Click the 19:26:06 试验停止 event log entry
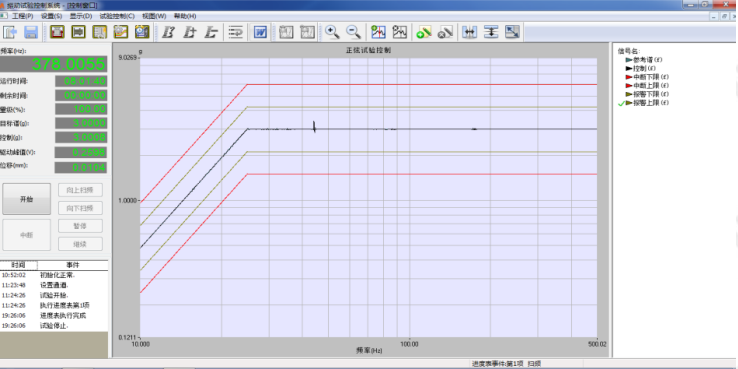 [54, 326]
